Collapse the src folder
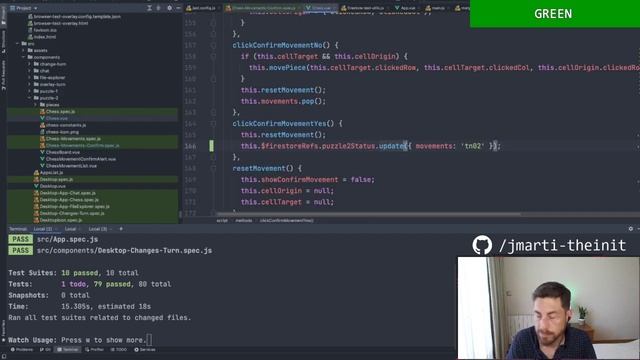This screenshot has width=640, height=360. click(18, 43)
